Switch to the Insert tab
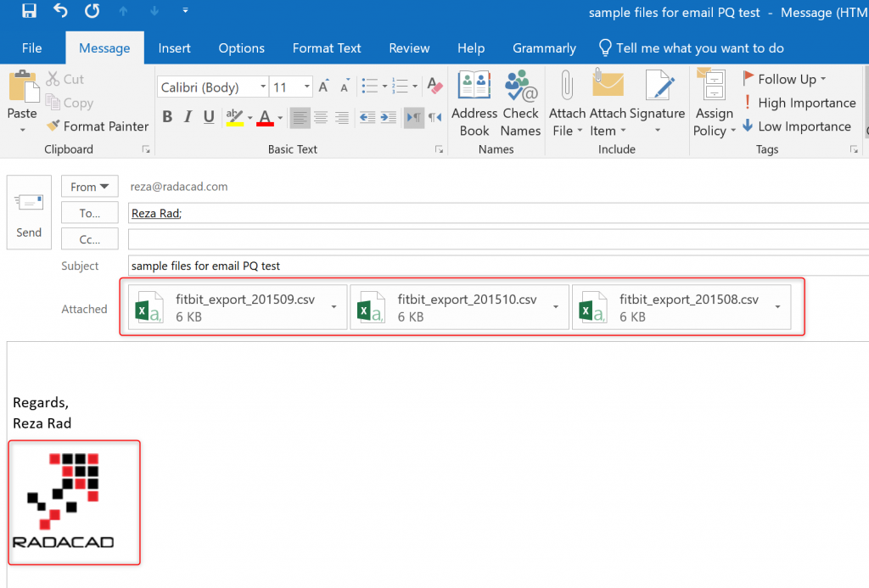 pos(174,48)
